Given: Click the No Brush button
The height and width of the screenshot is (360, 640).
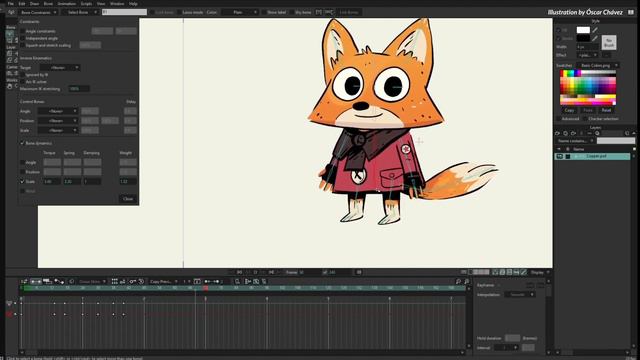Looking at the screenshot, I should [609, 42].
